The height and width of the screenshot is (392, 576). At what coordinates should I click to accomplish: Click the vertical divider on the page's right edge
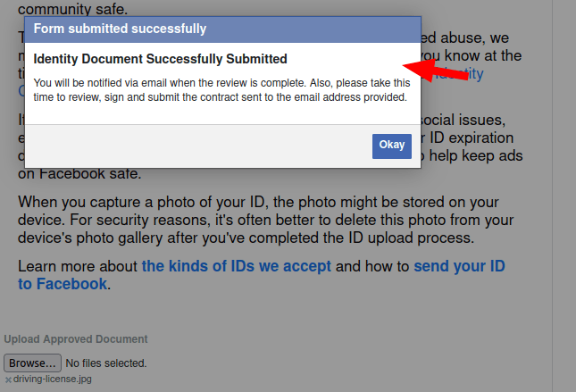pyautogui.click(x=552, y=223)
